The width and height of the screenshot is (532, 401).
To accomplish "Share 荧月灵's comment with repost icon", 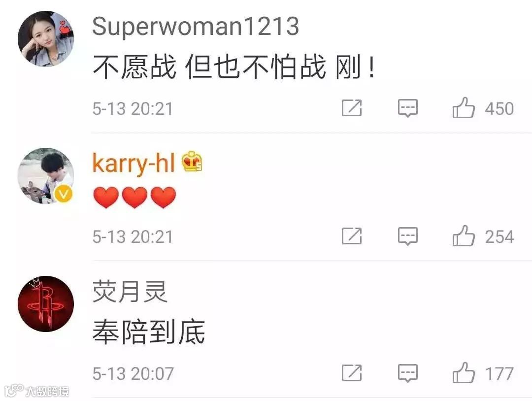I will click(x=352, y=373).
